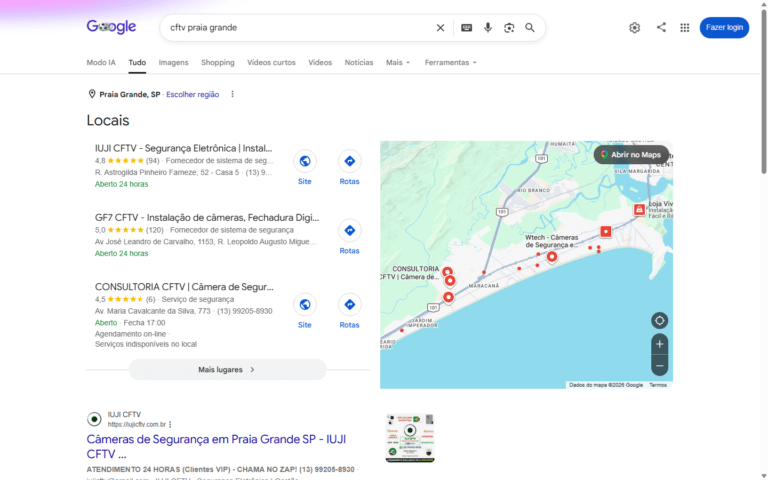
Task: Click the IUJI CFTV result thumbnail
Action: click(x=410, y=438)
